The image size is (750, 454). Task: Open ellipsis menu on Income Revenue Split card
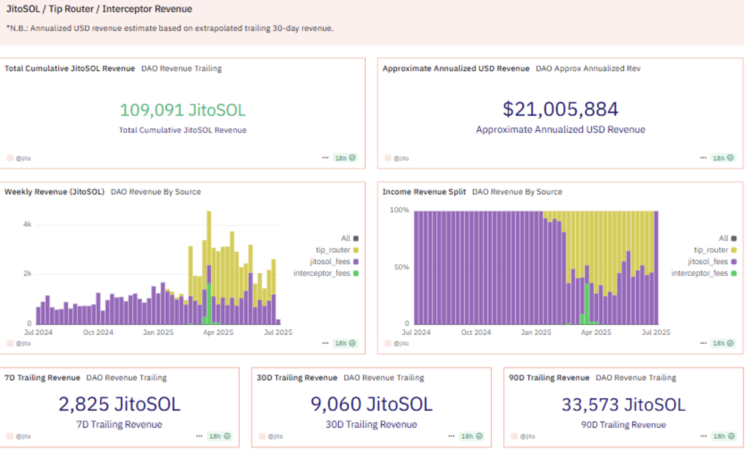pos(703,343)
